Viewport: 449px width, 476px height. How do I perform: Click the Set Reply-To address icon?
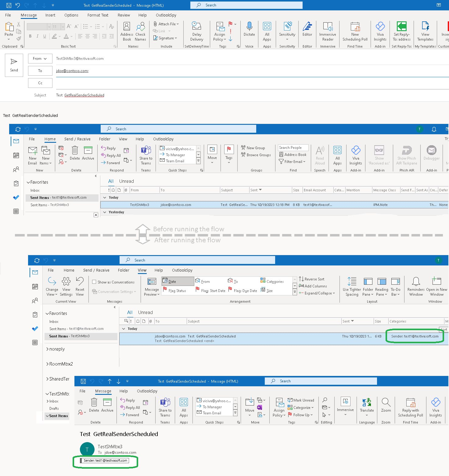click(x=402, y=31)
